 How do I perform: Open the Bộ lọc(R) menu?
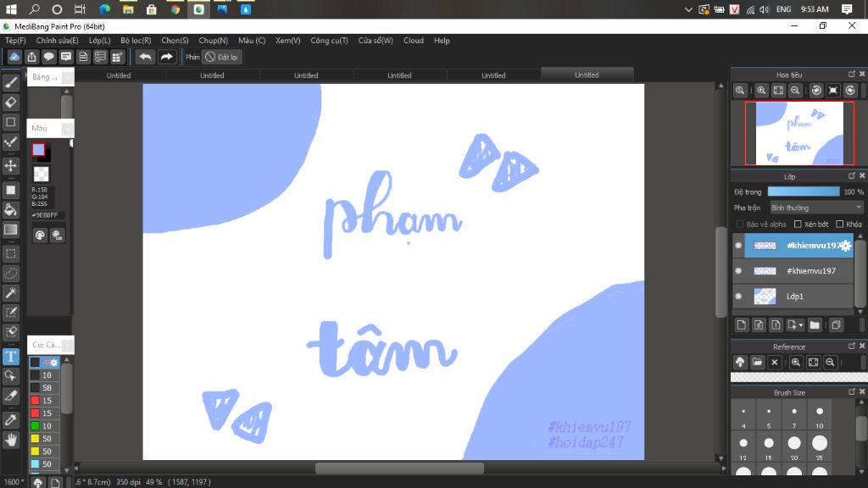coord(136,41)
